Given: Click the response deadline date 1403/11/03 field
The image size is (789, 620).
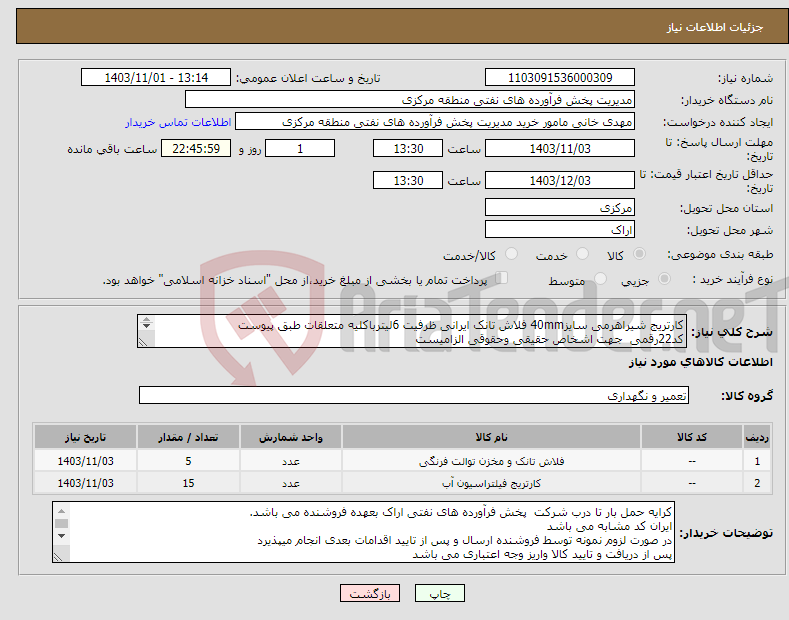Looking at the screenshot, I should click(560, 148).
